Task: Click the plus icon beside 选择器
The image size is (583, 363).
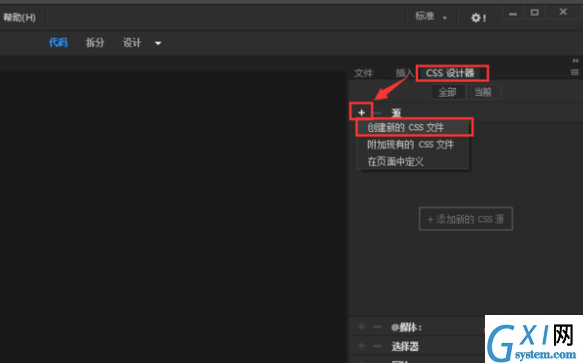Action: tap(361, 346)
